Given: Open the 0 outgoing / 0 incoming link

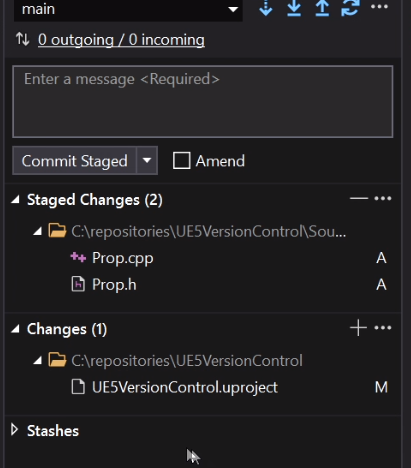Looking at the screenshot, I should click(121, 40).
